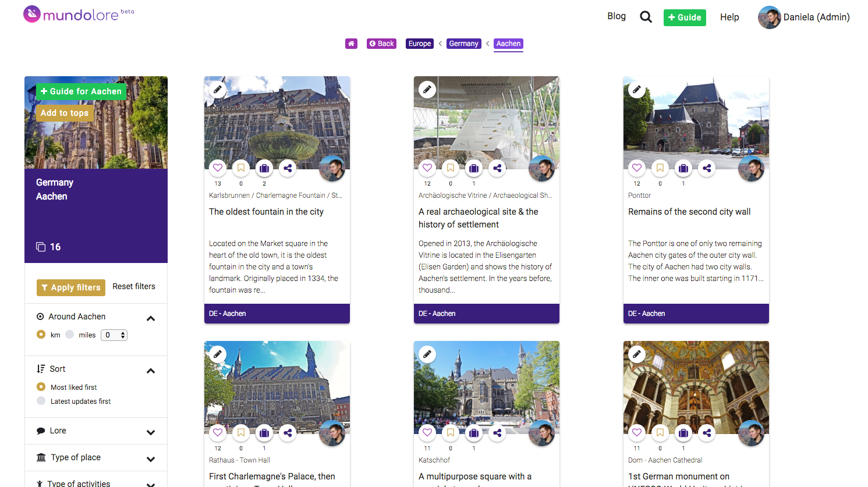Open author avatar on Karlsbrunnen card
This screenshot has height=487, width=868.
pyautogui.click(x=332, y=169)
